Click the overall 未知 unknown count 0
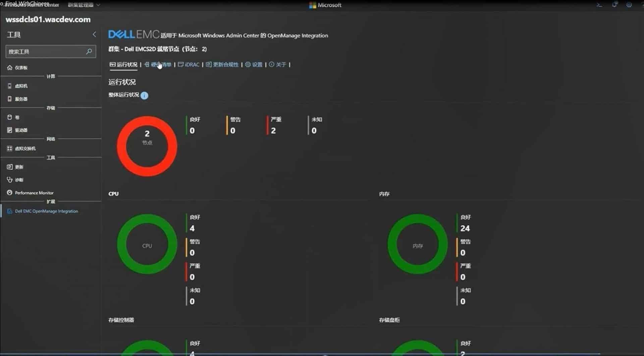644x356 pixels. pyautogui.click(x=314, y=131)
